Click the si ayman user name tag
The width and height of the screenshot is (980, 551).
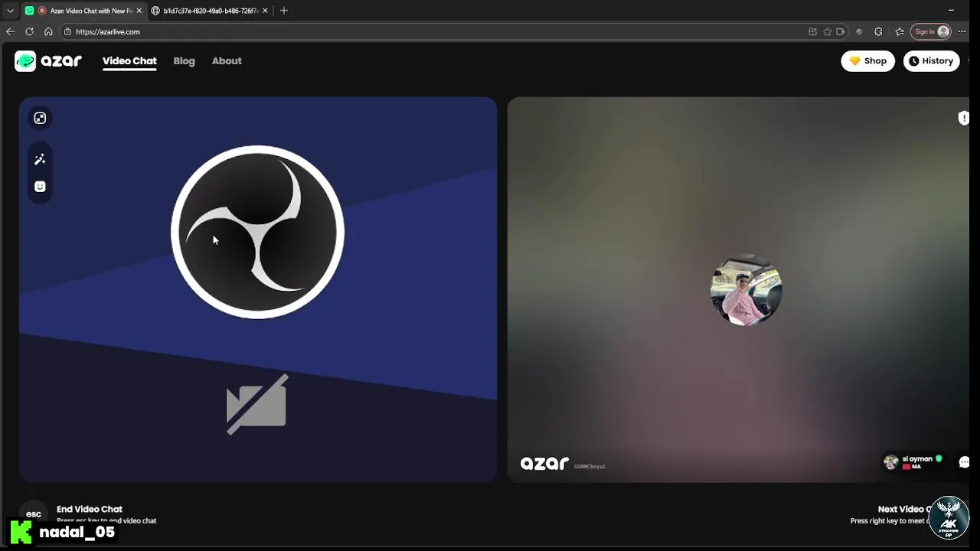click(917, 459)
